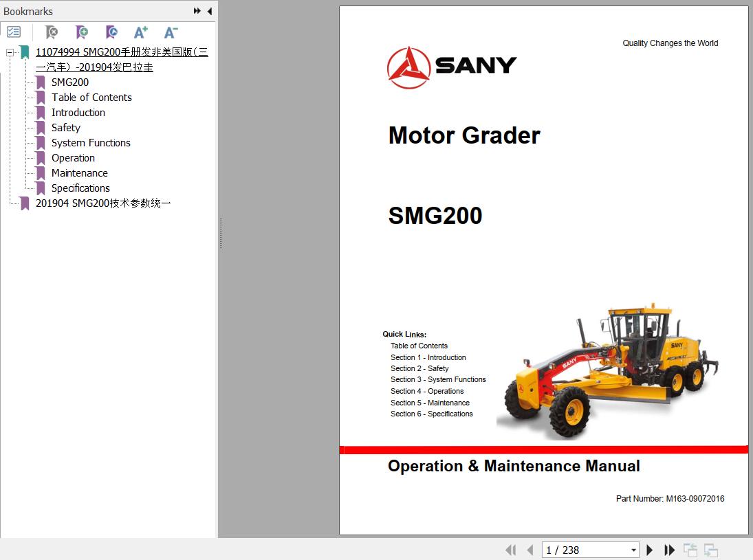Jump to the last page arrow
This screenshot has height=560, width=753.
coord(669,550)
